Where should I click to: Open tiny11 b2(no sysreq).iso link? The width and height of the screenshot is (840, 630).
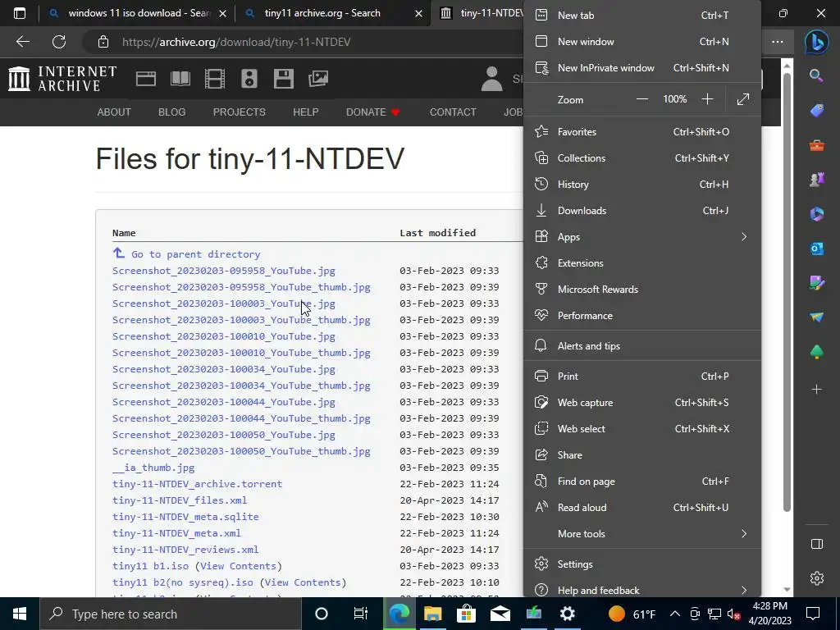[x=183, y=582]
